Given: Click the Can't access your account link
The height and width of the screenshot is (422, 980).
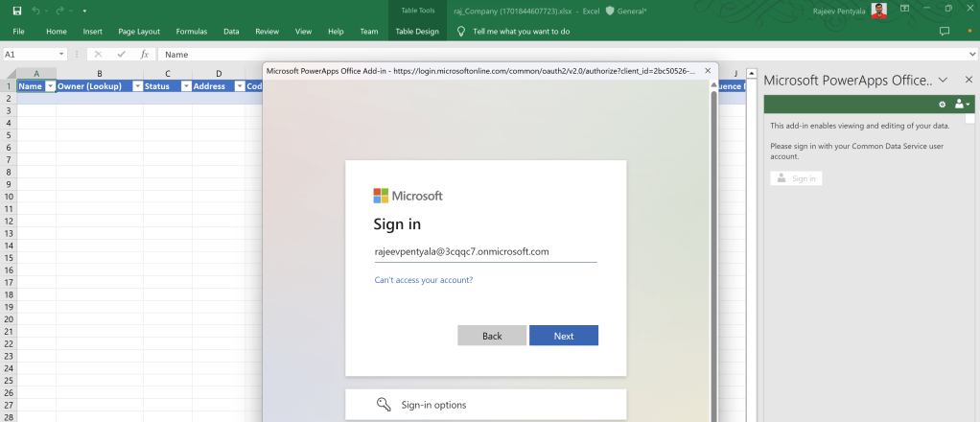Looking at the screenshot, I should (423, 280).
